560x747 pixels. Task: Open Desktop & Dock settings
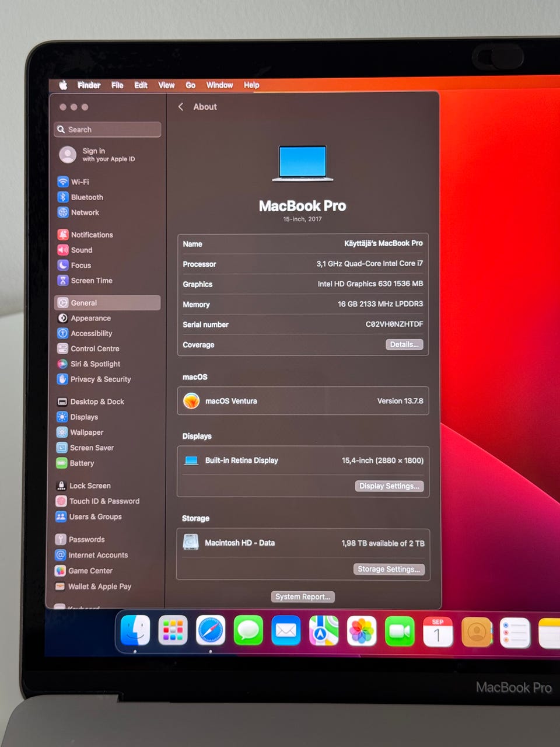90,402
